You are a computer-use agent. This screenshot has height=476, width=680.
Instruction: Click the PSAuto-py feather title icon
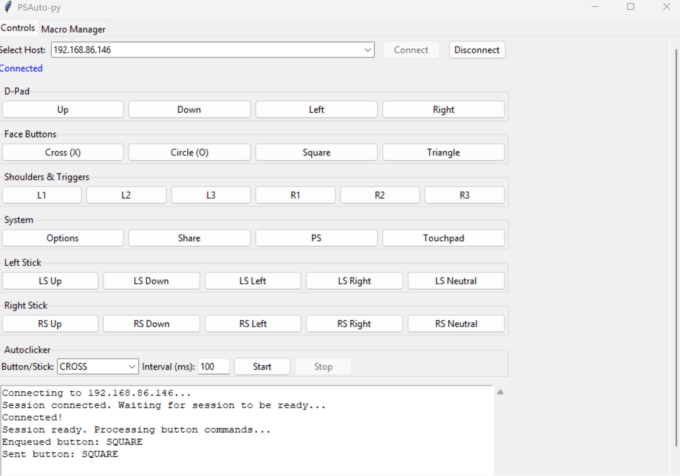(x=7, y=7)
